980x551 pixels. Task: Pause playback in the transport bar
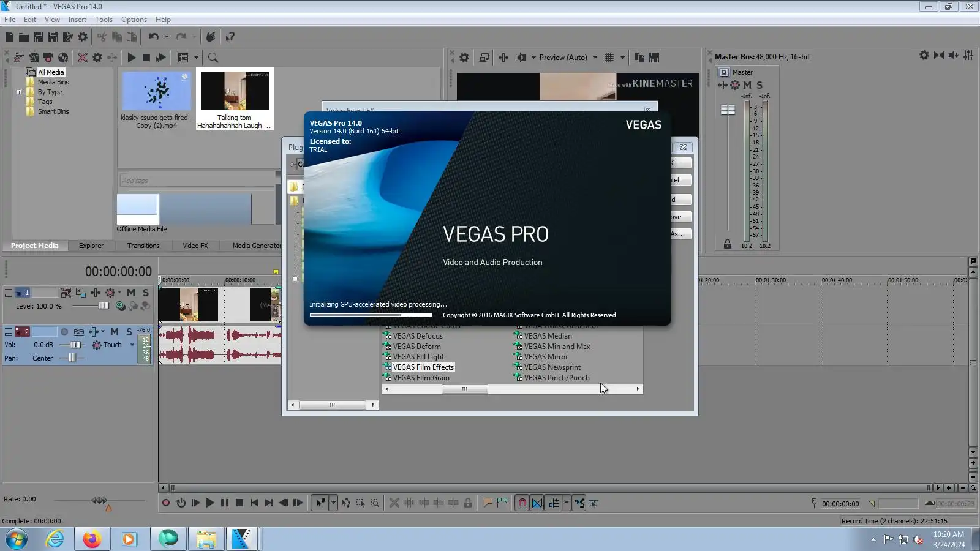225,503
